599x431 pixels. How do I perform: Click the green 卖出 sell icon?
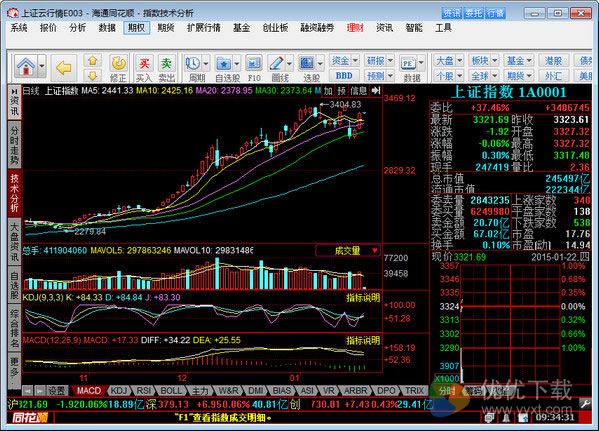tap(166, 63)
